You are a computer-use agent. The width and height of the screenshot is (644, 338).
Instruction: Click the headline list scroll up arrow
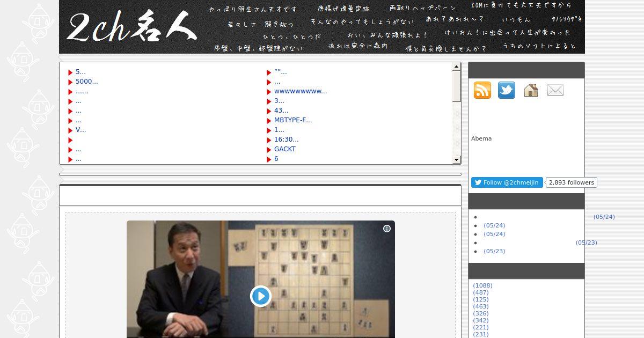pyautogui.click(x=457, y=67)
